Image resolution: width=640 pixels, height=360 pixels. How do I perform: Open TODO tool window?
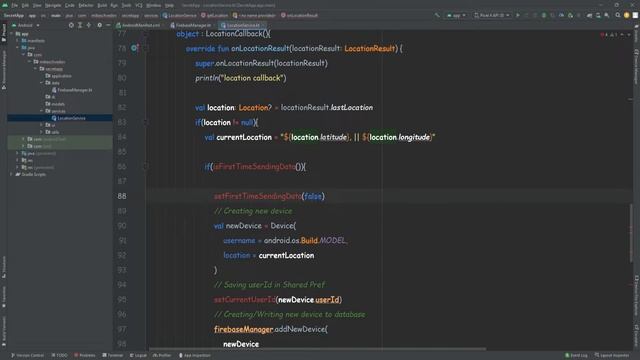click(x=60, y=356)
